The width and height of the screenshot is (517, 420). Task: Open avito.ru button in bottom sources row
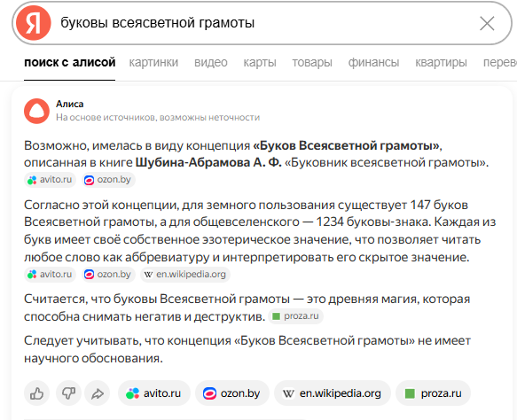point(154,393)
